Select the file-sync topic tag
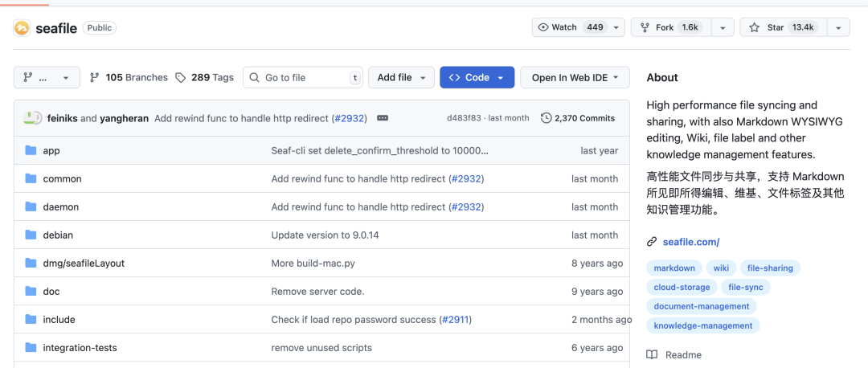The width and height of the screenshot is (868, 368). point(746,287)
